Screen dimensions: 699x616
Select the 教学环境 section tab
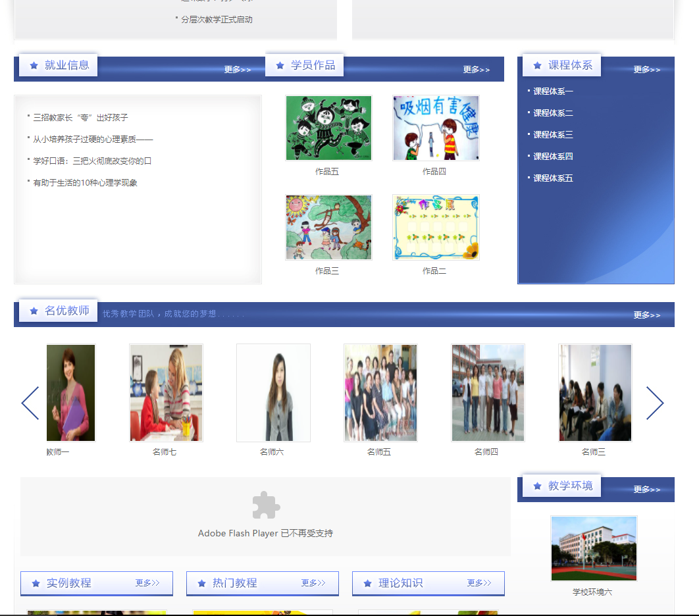561,486
